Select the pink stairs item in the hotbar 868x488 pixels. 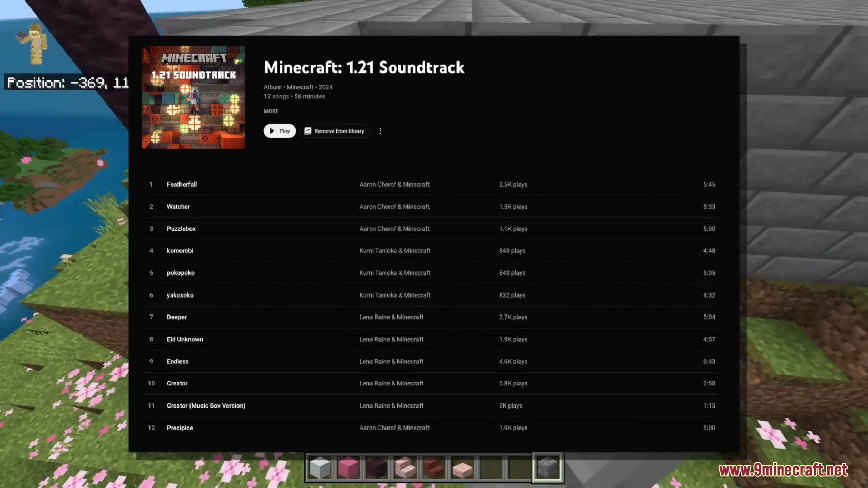(405, 467)
